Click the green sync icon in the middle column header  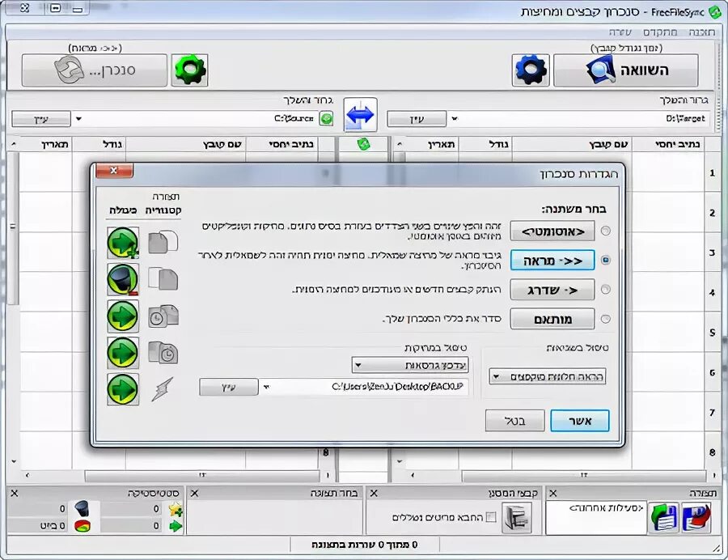click(363, 144)
